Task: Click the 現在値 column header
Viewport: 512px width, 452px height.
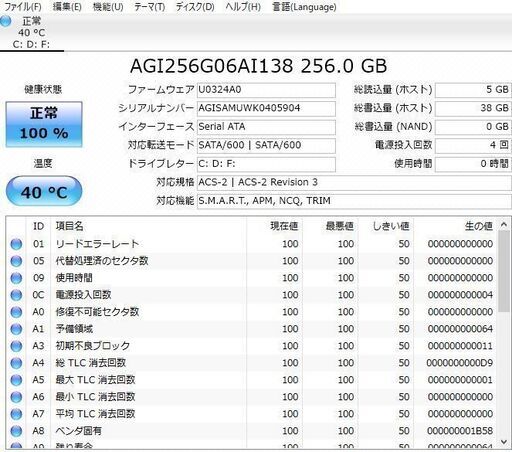Action: [274, 226]
